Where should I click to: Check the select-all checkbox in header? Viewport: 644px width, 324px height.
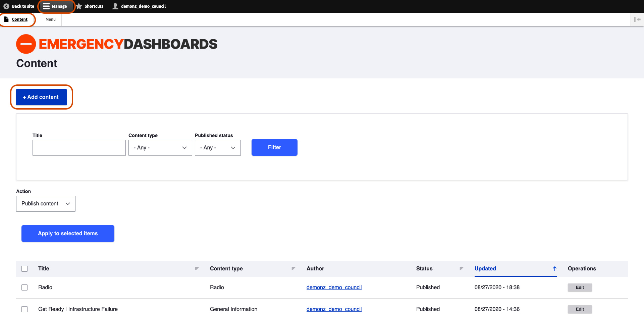[24, 269]
